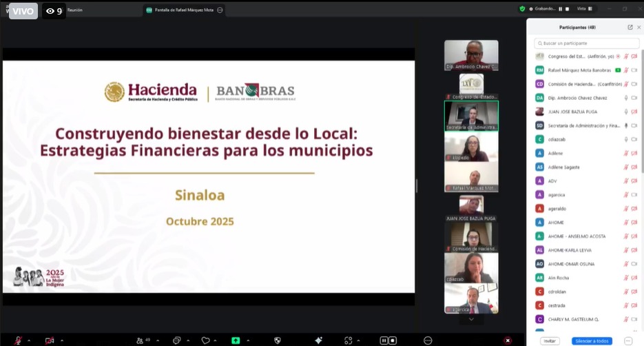Open the screen share tab options dropdown

(x=220, y=10)
